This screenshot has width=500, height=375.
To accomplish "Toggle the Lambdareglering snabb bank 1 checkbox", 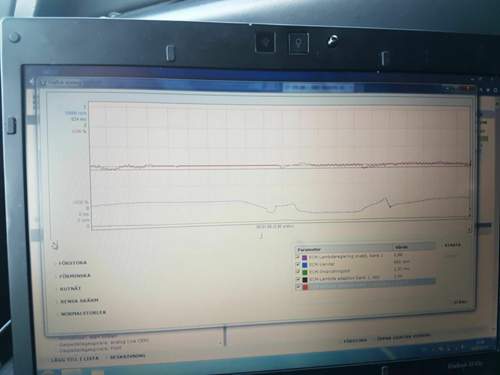I will tap(298, 257).
